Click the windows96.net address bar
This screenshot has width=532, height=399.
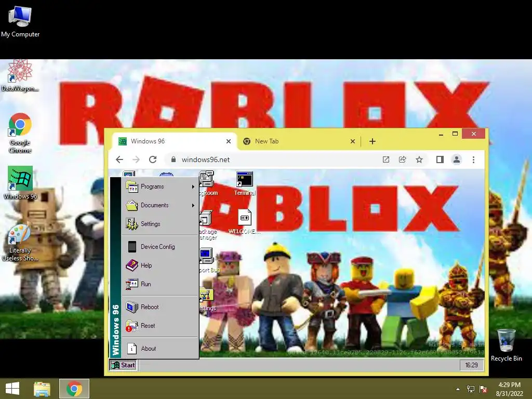click(x=271, y=159)
